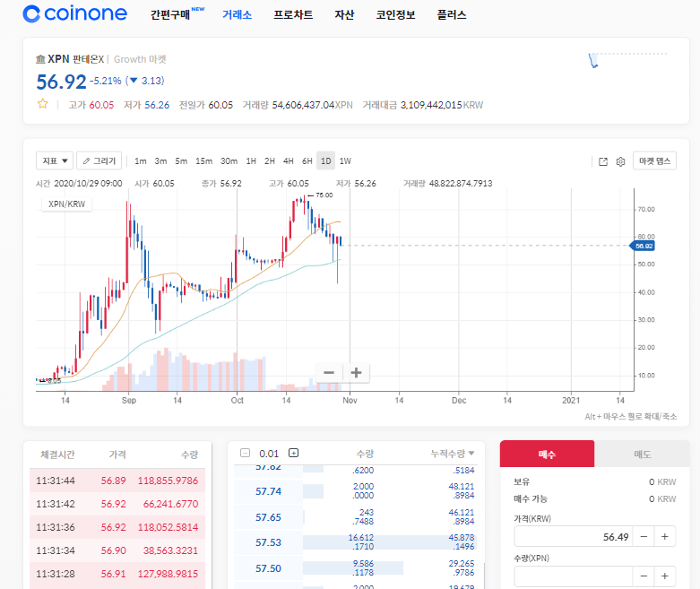This screenshot has height=589, width=700.
Task: Select the 4H chart interval
Action: point(289,160)
